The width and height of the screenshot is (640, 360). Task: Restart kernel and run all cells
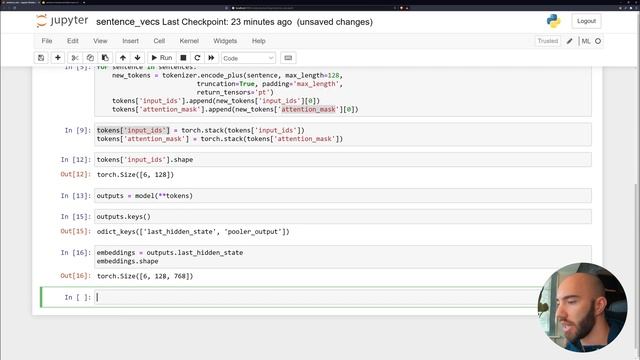click(211, 58)
